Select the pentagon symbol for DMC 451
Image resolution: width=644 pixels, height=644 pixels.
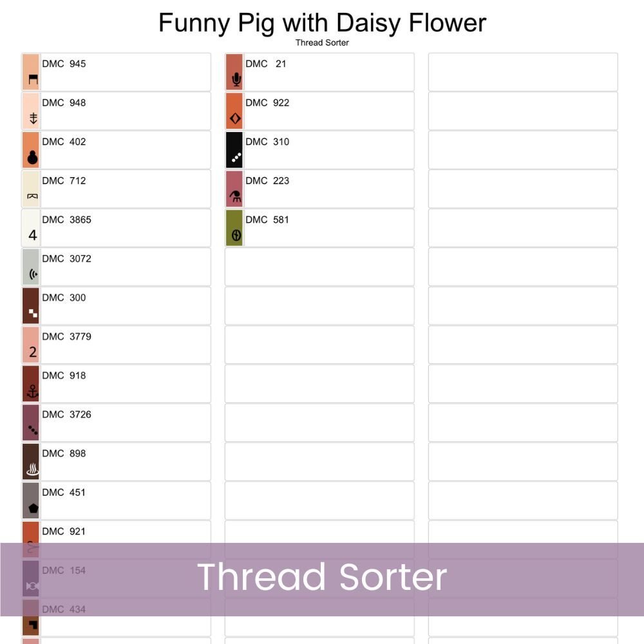[x=33, y=508]
